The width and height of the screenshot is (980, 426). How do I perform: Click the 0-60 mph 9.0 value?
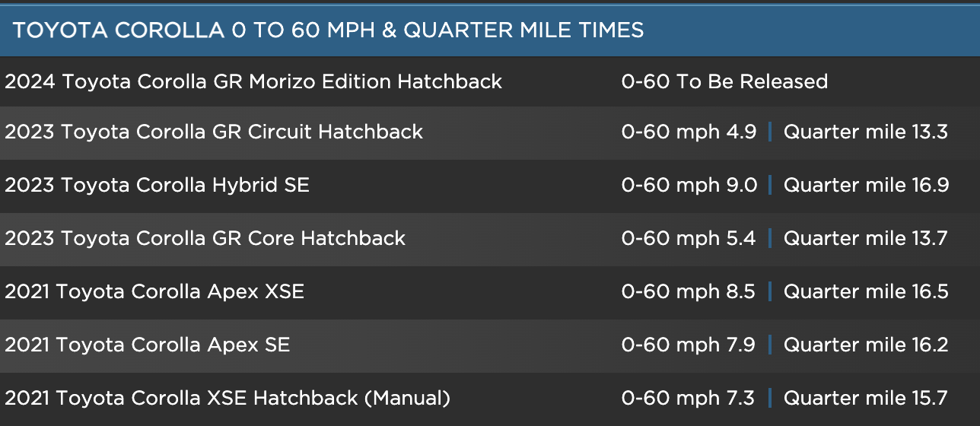pos(689,185)
